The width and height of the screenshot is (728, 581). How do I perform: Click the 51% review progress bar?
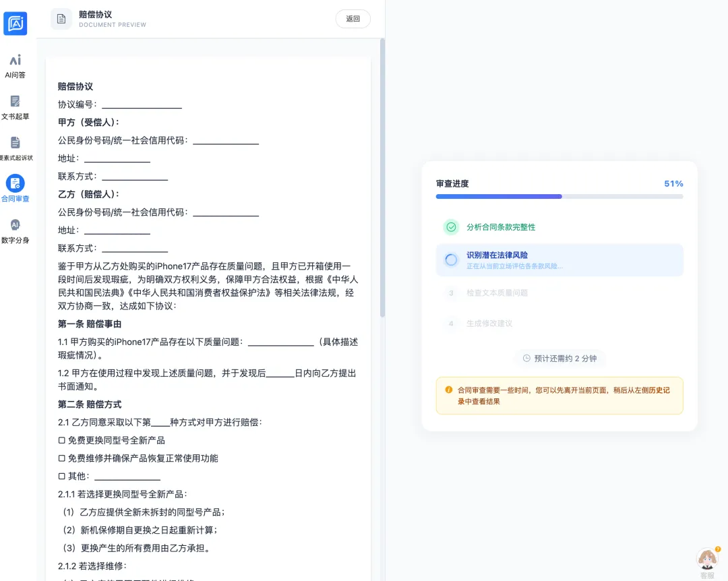559,196
